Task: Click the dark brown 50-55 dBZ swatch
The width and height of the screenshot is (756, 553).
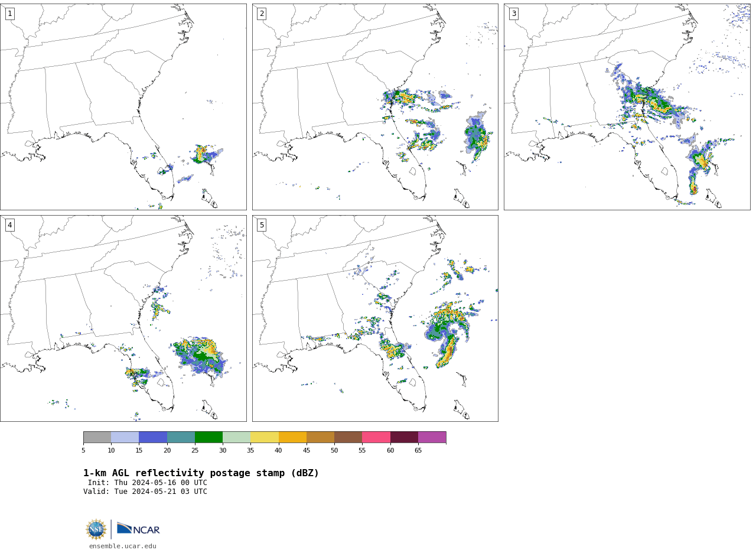Action: point(348,437)
